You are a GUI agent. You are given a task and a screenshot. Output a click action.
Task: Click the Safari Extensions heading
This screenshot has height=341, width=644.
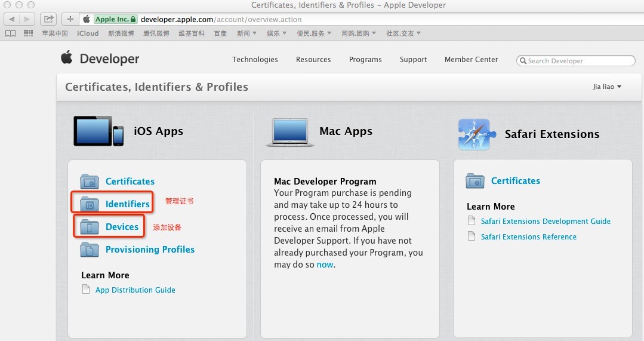click(x=552, y=134)
